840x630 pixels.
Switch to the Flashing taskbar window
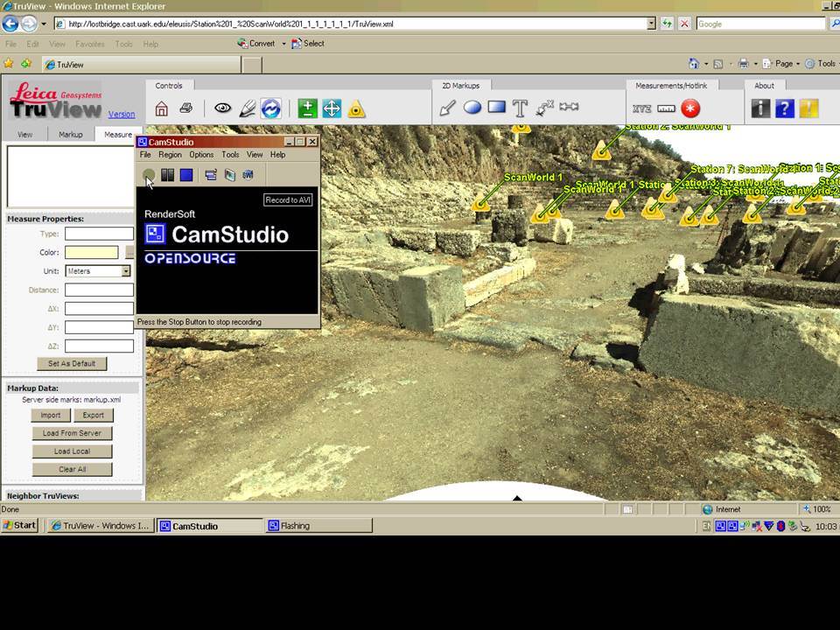click(x=318, y=526)
